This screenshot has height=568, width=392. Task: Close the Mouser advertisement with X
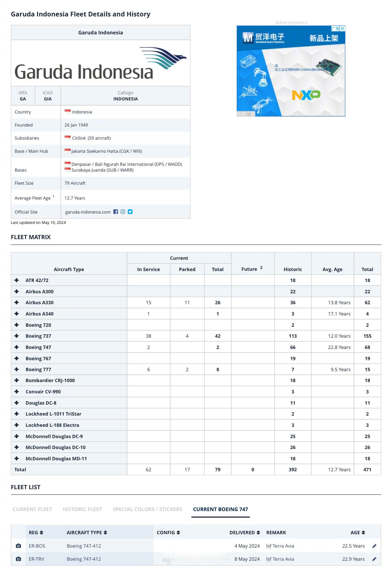[x=342, y=29]
